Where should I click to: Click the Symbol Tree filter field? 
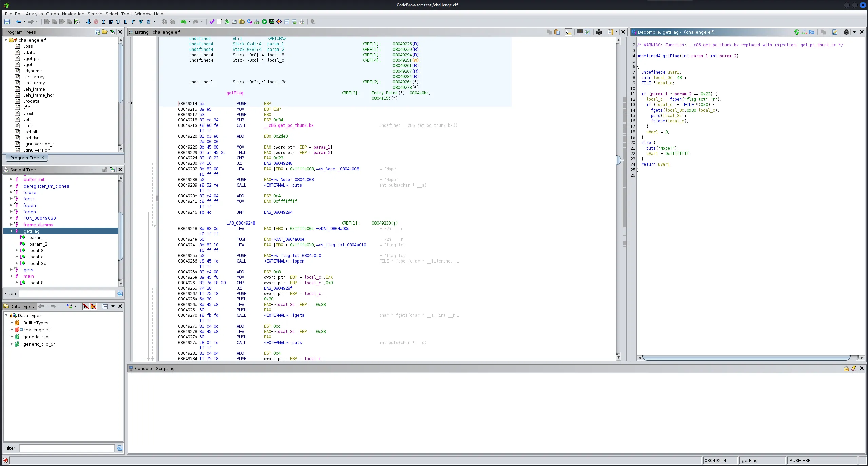pyautogui.click(x=67, y=293)
